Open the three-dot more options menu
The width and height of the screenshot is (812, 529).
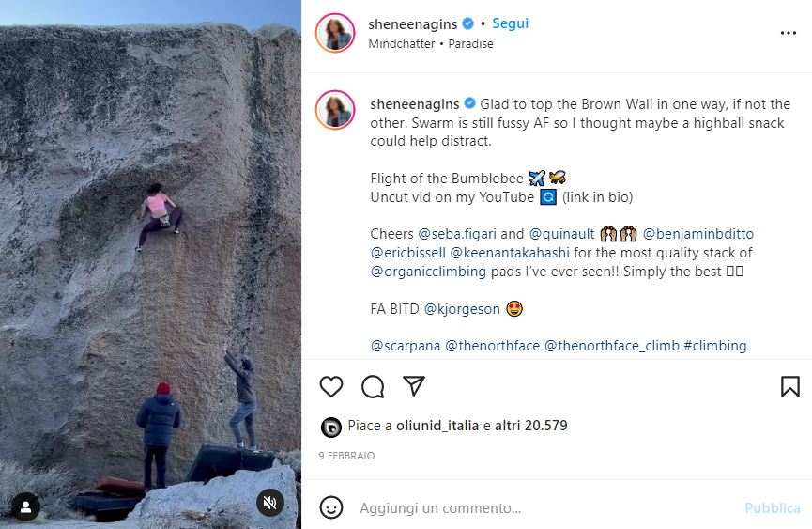click(x=788, y=33)
